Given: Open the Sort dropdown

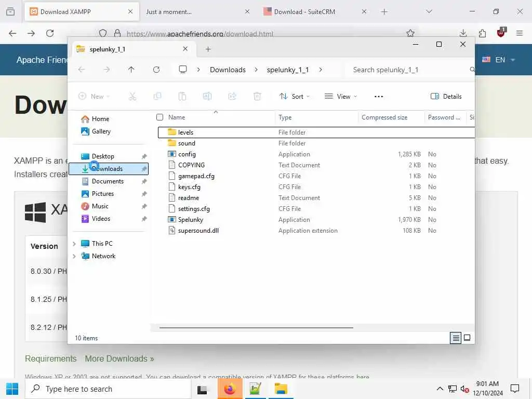Looking at the screenshot, I should (294, 96).
